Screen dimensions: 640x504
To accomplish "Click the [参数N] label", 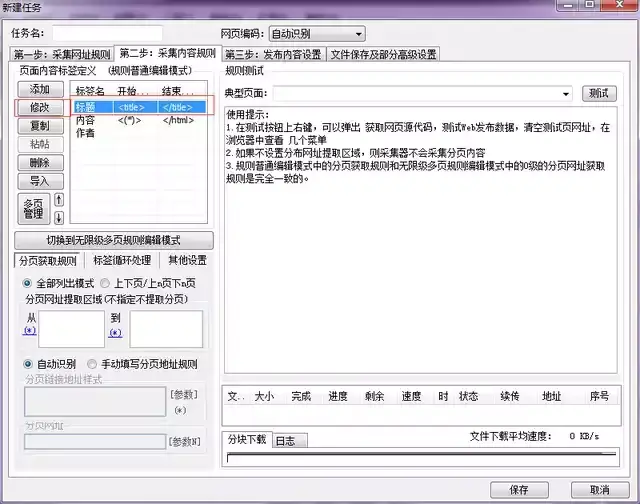I will pos(184,442).
